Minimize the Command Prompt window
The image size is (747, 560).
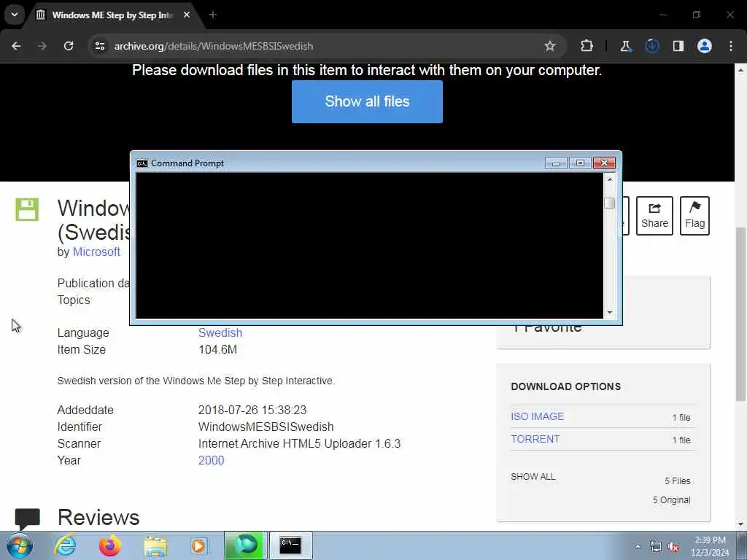click(556, 163)
